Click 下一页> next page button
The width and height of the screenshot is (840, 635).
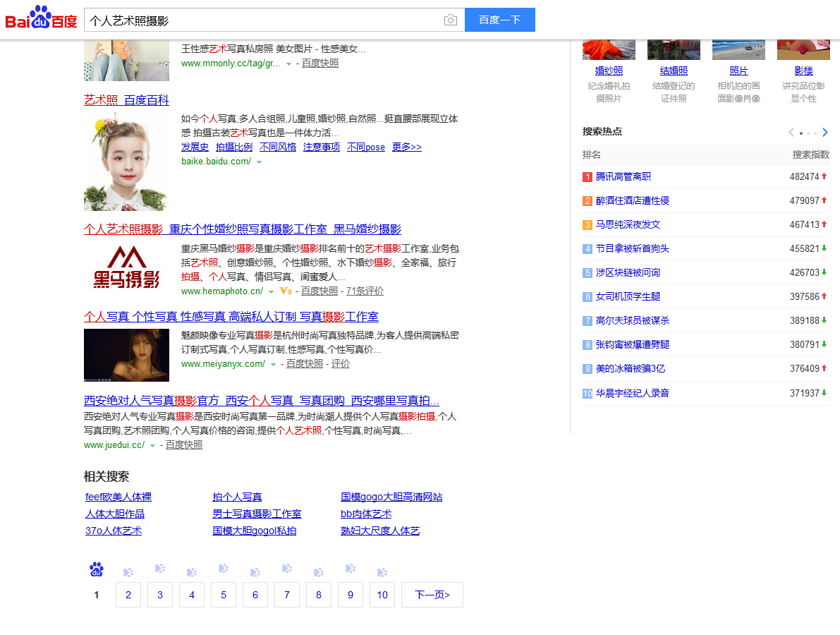click(x=432, y=595)
